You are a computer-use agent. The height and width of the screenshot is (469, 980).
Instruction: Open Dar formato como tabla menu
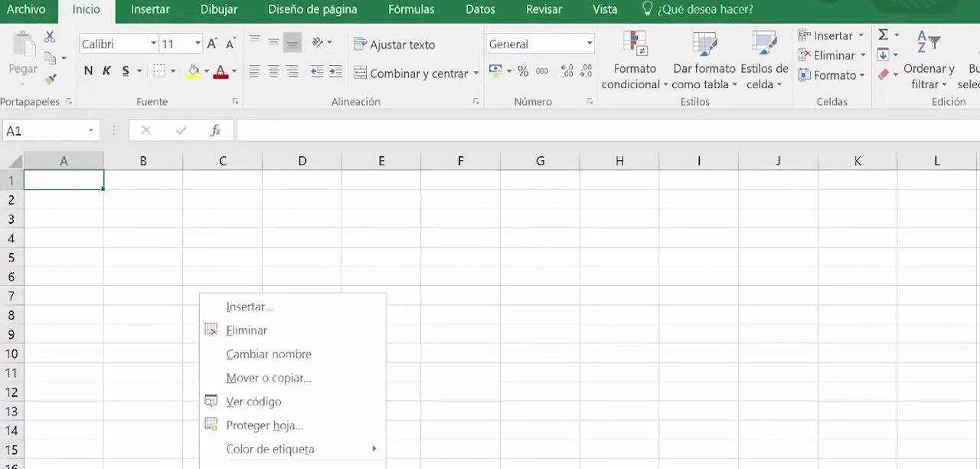(x=704, y=61)
